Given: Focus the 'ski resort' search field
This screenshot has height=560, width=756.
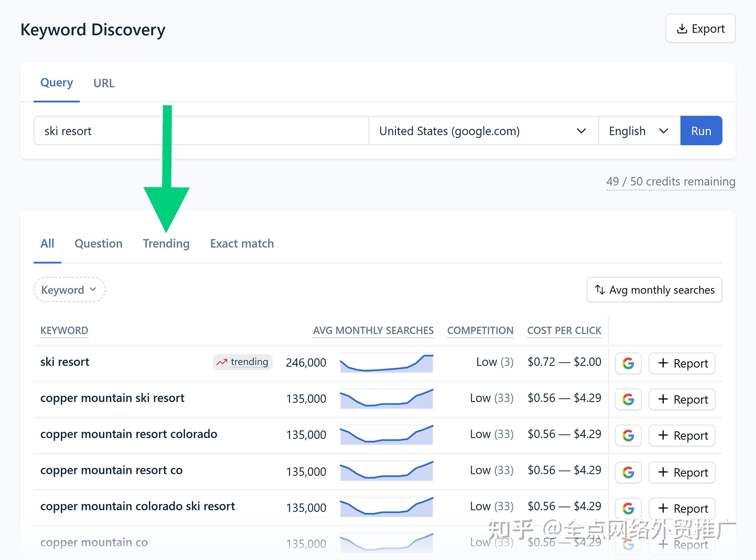Looking at the screenshot, I should coord(201,131).
